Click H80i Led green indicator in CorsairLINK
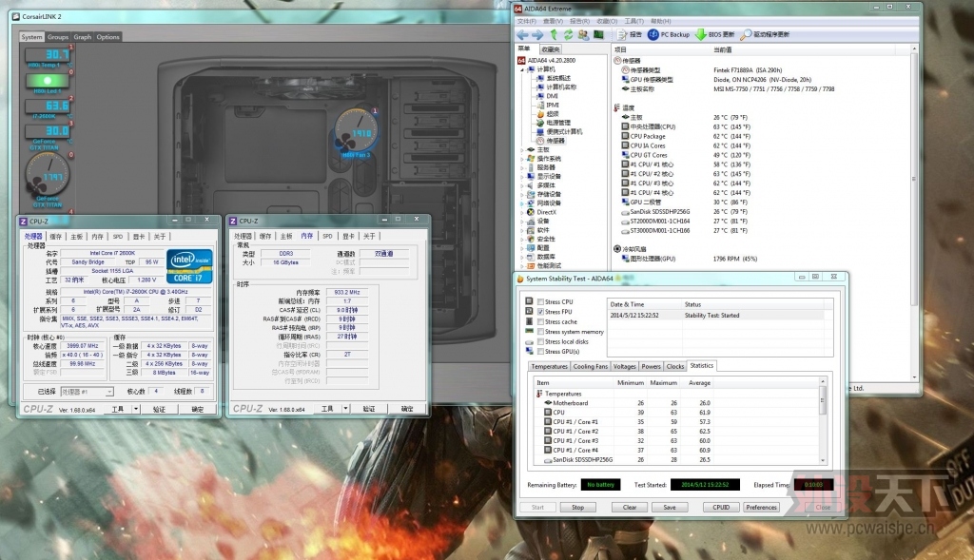The image size is (974, 560). click(x=48, y=81)
